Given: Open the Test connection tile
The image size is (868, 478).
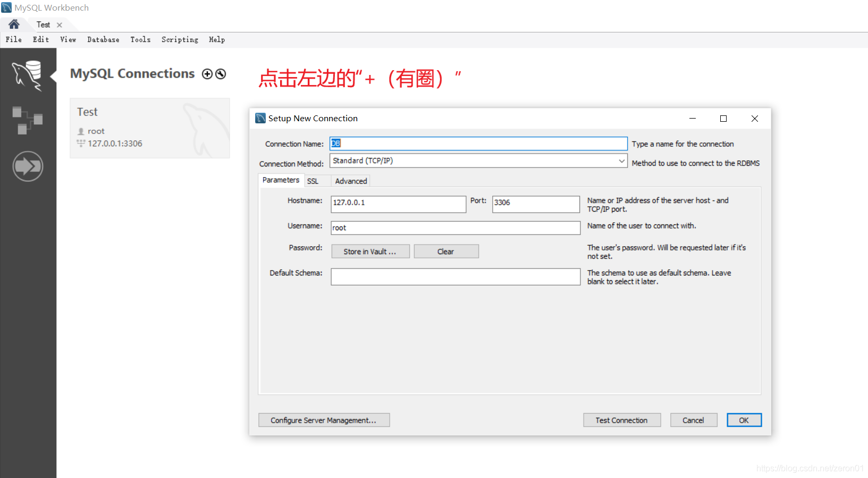Looking at the screenshot, I should [x=150, y=128].
